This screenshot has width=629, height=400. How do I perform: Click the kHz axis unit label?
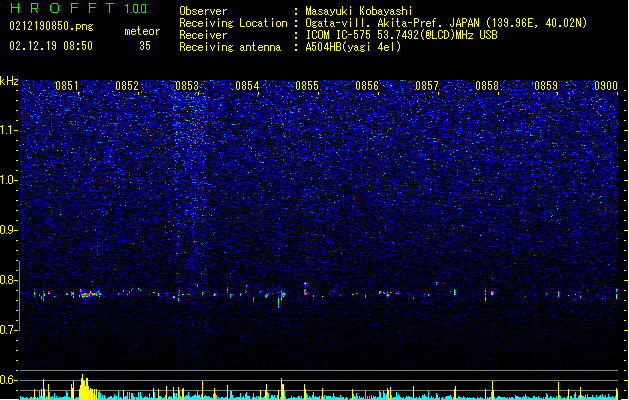(x=9, y=81)
